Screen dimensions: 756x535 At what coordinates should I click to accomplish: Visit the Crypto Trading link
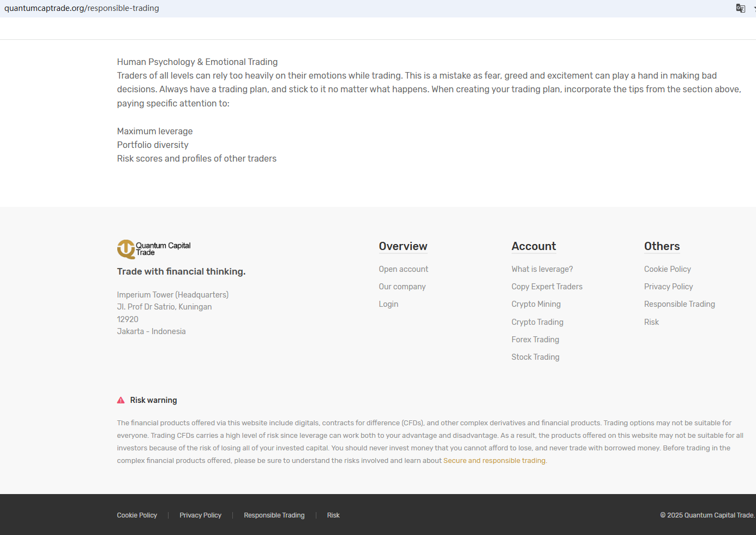[537, 322]
